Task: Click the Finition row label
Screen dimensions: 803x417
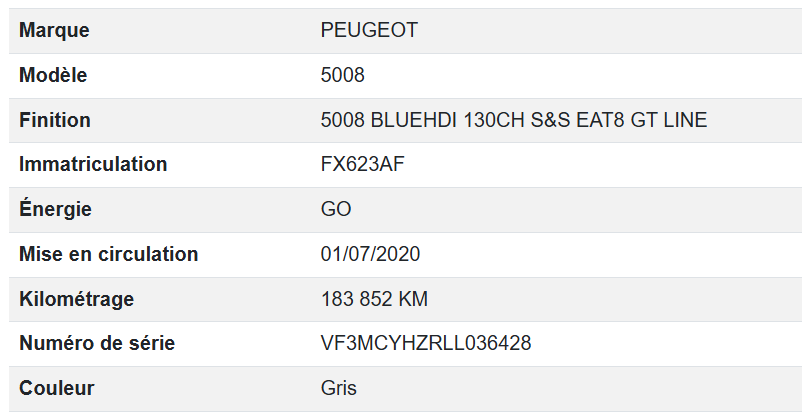Action: point(55,120)
